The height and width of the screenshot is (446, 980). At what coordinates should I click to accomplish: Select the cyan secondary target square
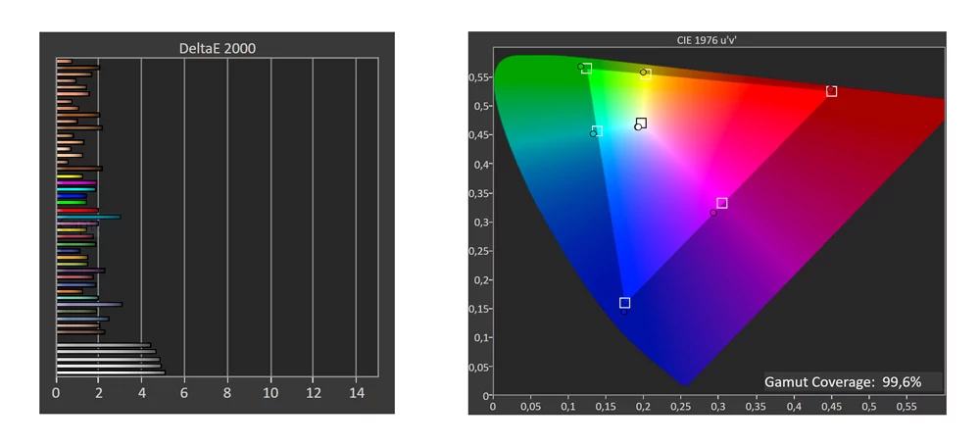(x=597, y=130)
